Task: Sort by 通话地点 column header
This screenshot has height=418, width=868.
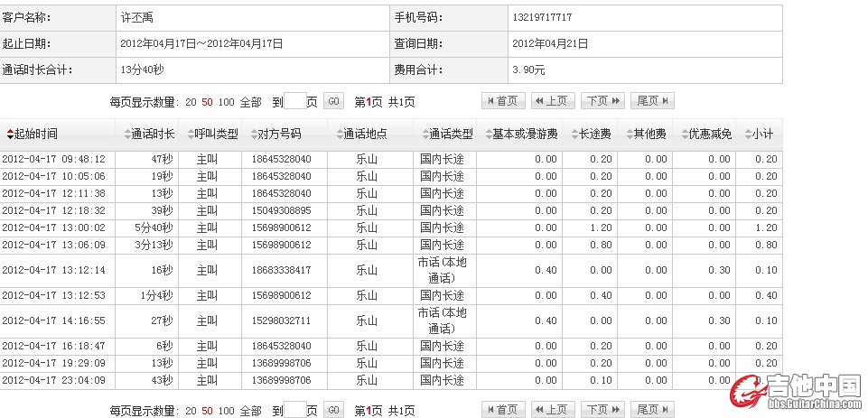Action: pyautogui.click(x=365, y=134)
